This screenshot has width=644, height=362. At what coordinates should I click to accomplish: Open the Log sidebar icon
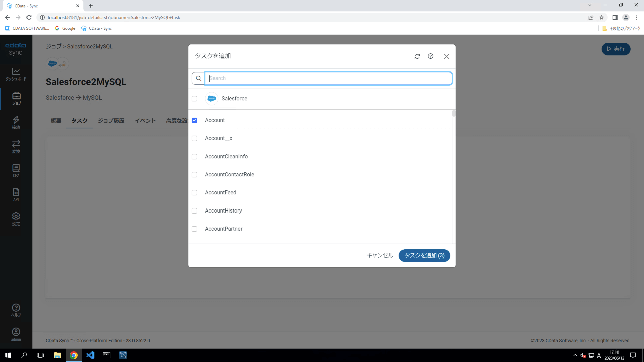16,170
